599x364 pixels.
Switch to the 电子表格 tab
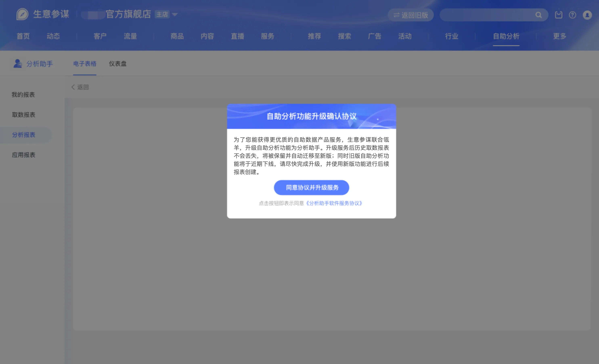pyautogui.click(x=85, y=64)
